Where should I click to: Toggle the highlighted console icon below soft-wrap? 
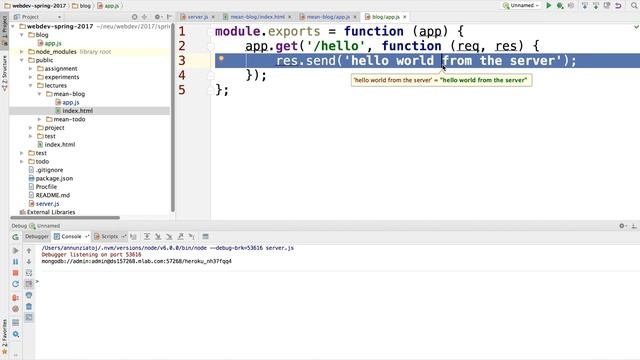(x=29, y=284)
